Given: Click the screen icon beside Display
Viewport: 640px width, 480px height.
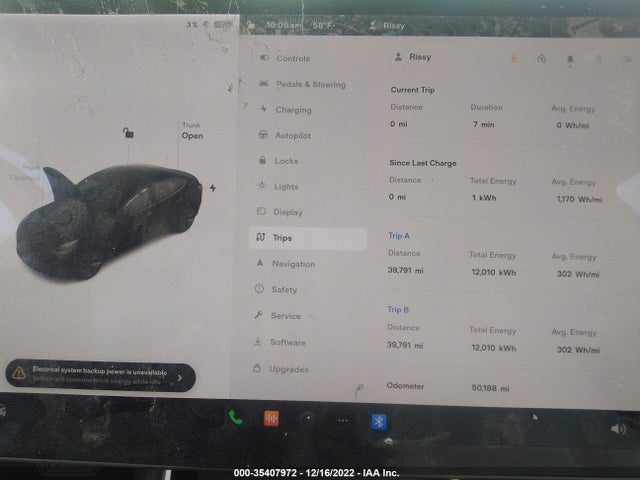Looking at the screenshot, I should pyautogui.click(x=261, y=211).
